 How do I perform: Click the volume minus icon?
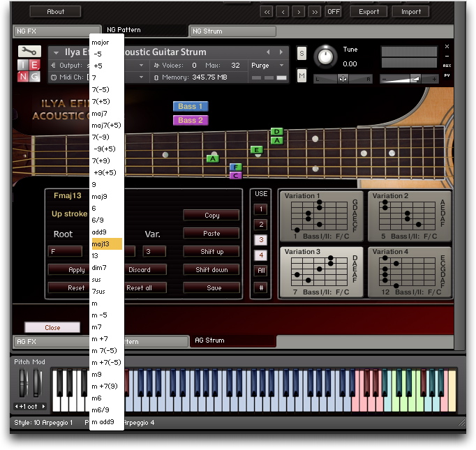(384, 80)
